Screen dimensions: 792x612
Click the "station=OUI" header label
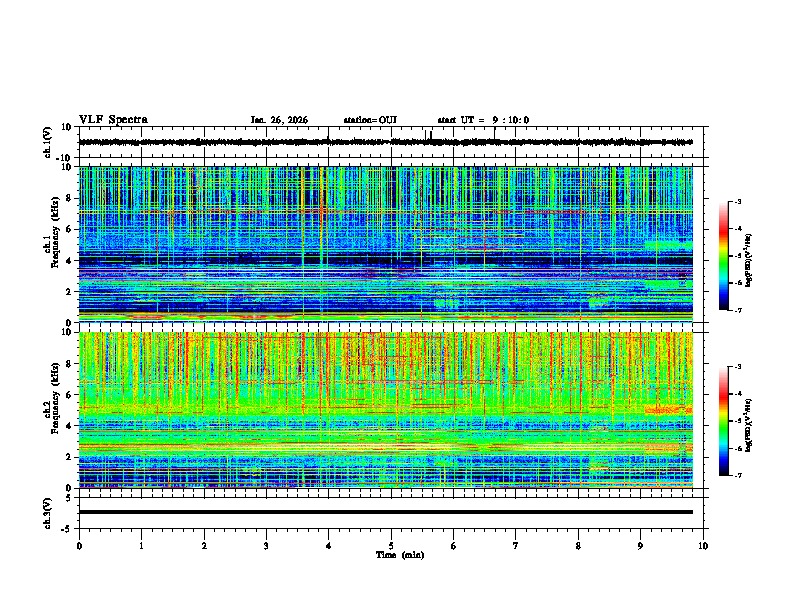370,120
